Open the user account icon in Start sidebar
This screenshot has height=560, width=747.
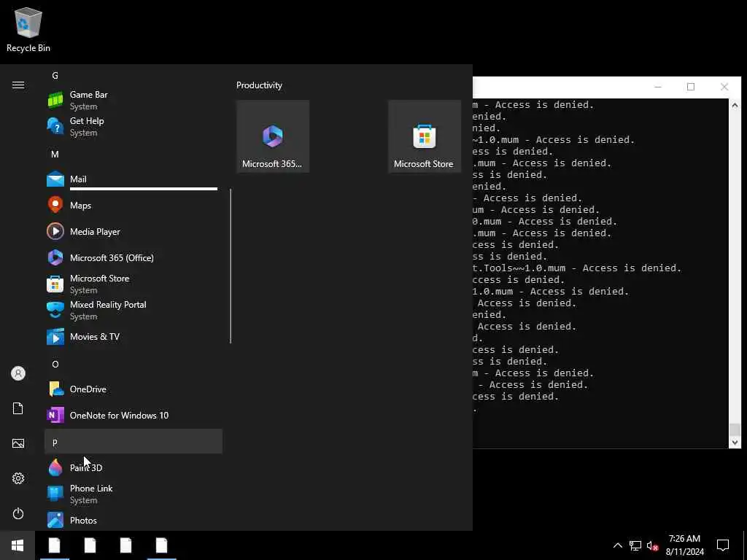coord(18,373)
